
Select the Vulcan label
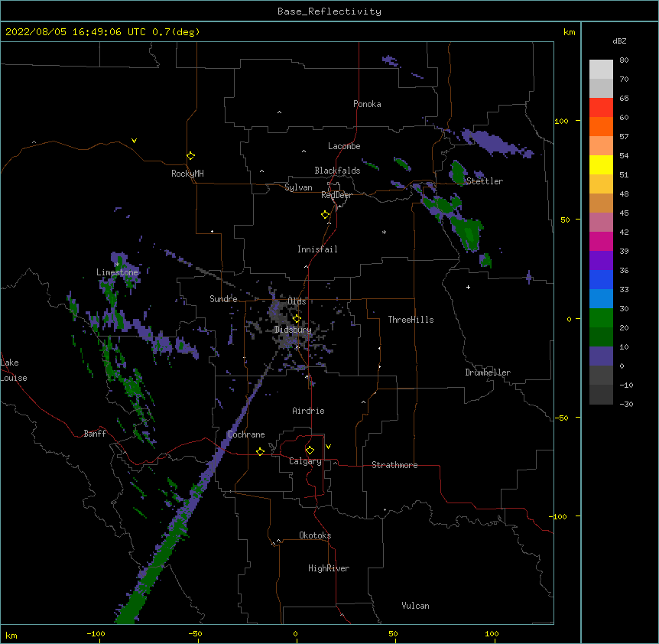[x=415, y=606]
